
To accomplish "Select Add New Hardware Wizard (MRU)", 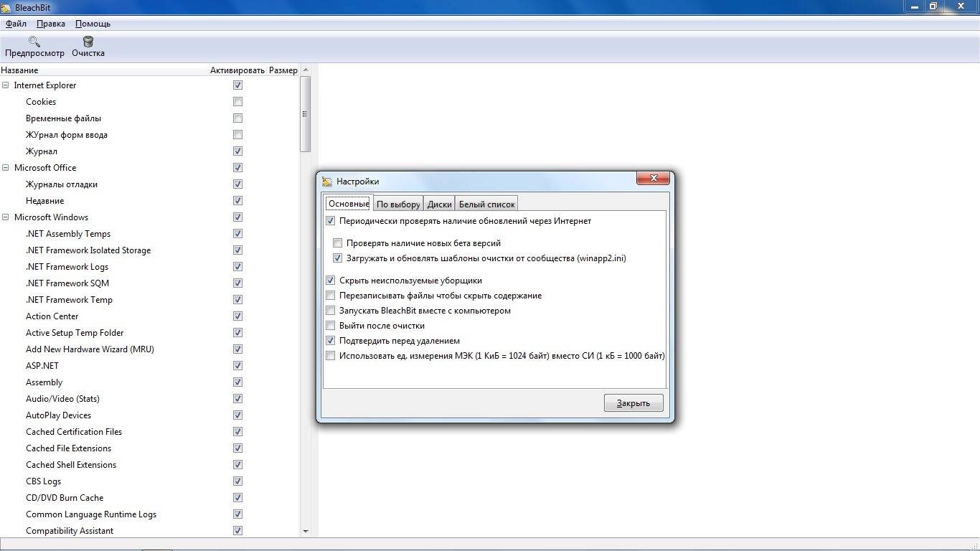I will [x=90, y=349].
